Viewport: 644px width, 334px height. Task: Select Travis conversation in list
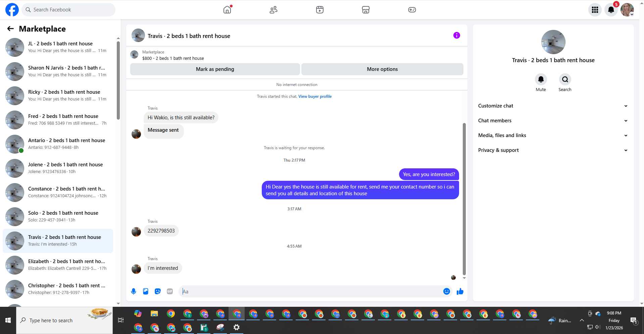point(58,241)
